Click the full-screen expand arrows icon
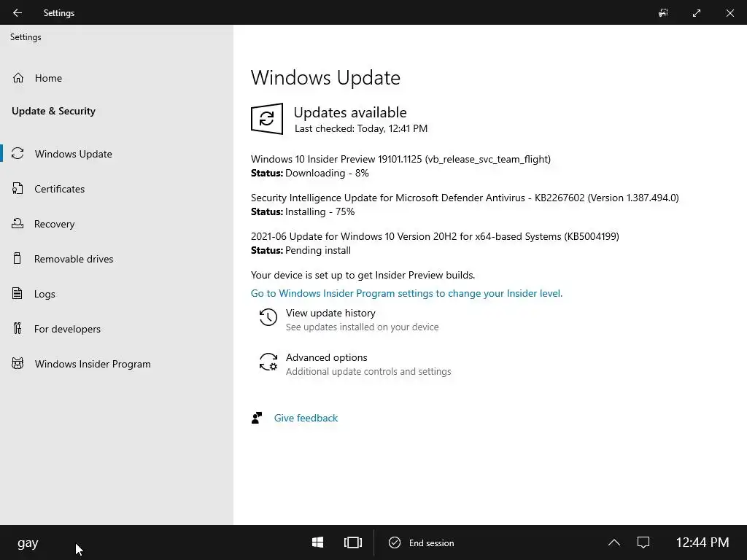Image resolution: width=747 pixels, height=560 pixels. tap(697, 13)
